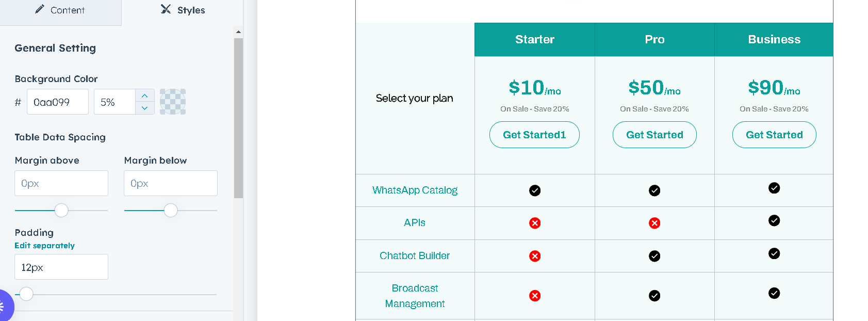
Task: Click Get Started under the Business plan
Action: 774,135
